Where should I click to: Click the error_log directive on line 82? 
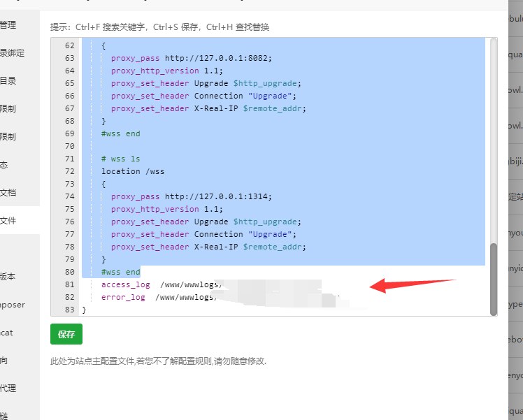pos(123,297)
